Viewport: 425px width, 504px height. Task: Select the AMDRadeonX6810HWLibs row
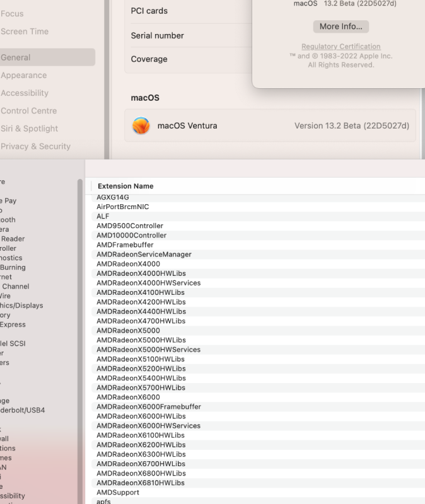258,483
